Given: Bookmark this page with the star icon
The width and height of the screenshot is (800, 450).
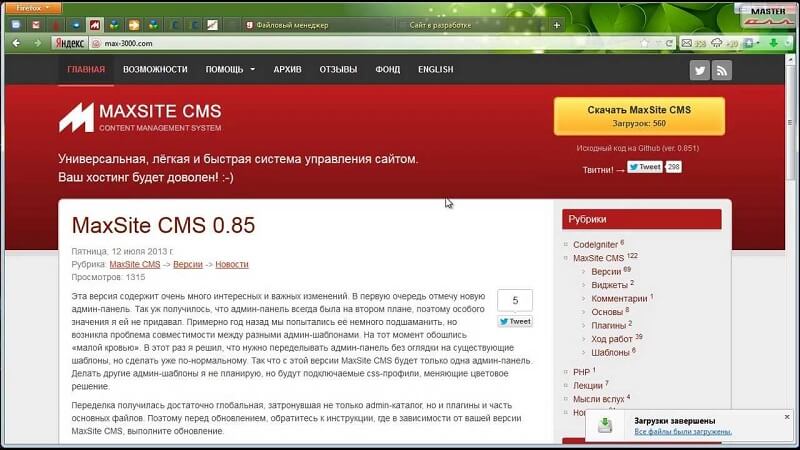Looking at the screenshot, I should pos(644,43).
